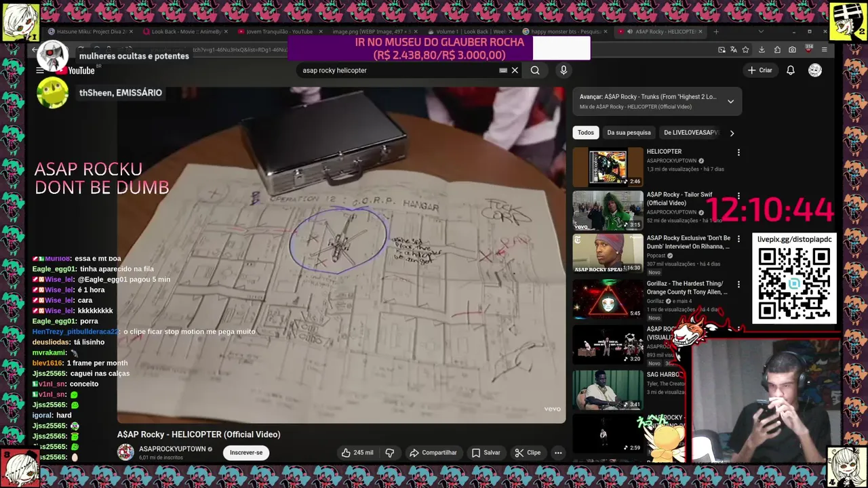Clear the search box with the X icon

pyautogui.click(x=515, y=70)
